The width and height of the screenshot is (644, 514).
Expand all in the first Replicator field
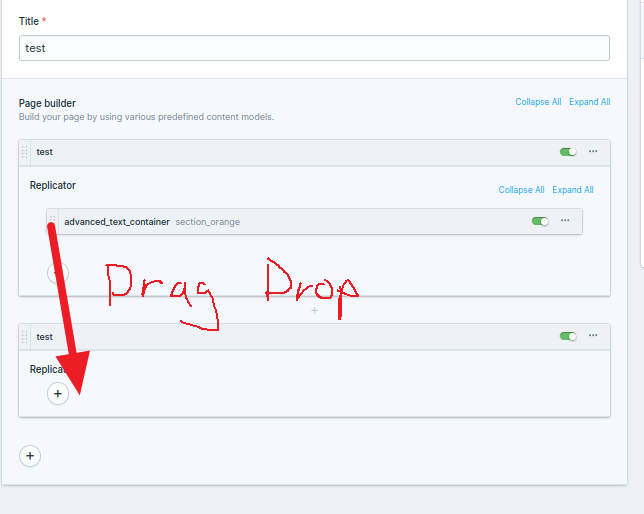coord(573,190)
